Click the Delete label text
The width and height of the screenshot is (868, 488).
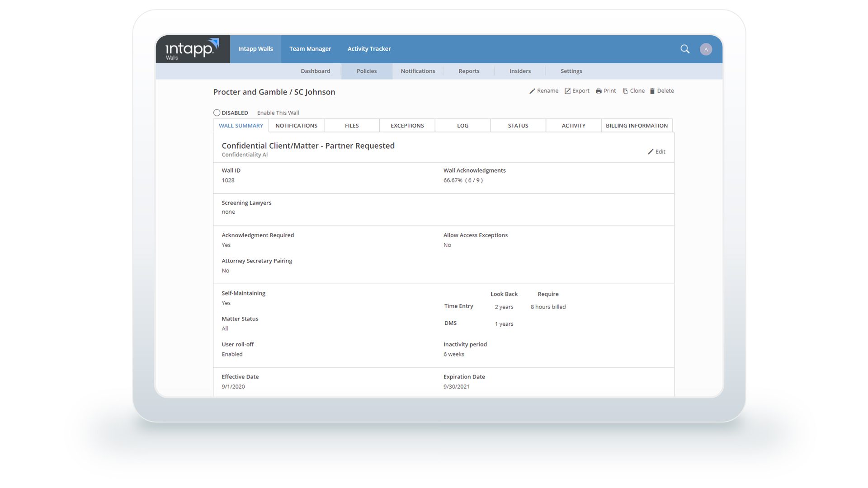click(x=665, y=91)
